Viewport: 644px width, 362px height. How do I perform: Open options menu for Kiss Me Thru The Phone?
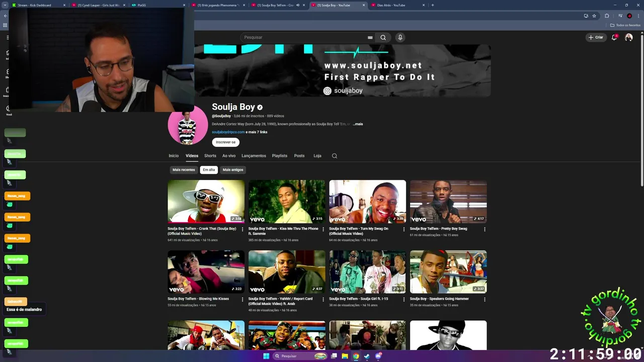(x=323, y=229)
